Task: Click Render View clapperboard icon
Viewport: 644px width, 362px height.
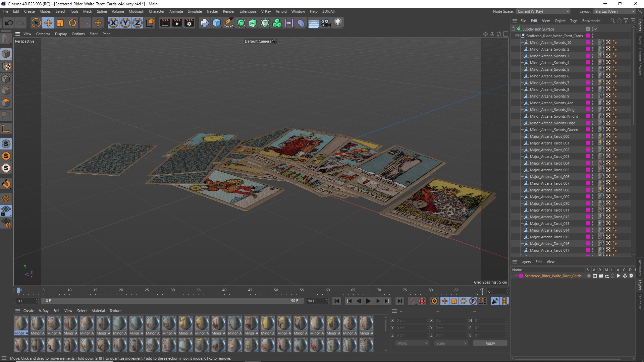Action: pyautogui.click(x=165, y=23)
